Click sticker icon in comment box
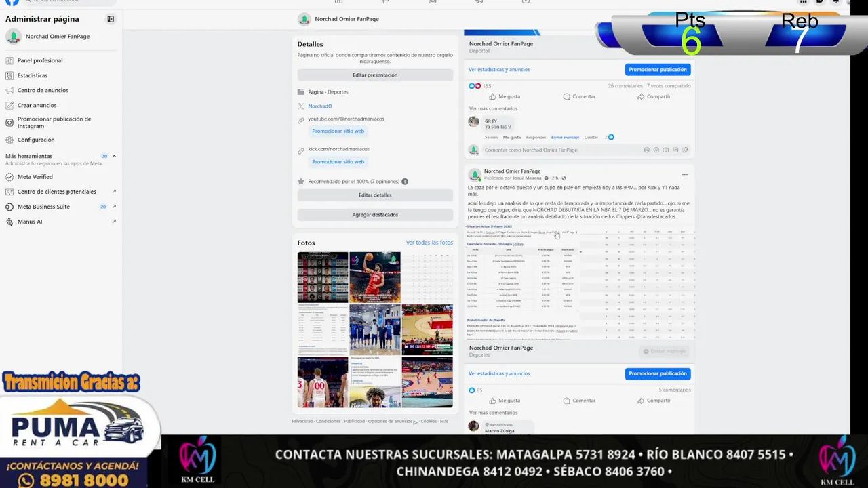The image size is (868, 488). coord(685,150)
